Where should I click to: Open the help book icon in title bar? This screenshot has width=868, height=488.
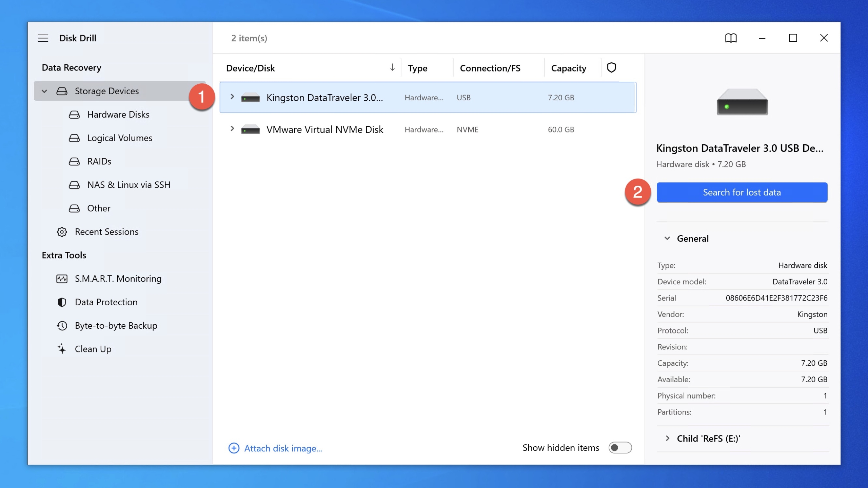click(731, 38)
